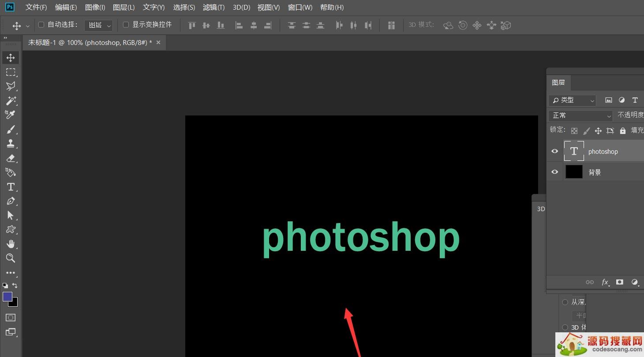This screenshot has height=357, width=644.
Task: Select the Custom Shape tool
Action: 11,230
